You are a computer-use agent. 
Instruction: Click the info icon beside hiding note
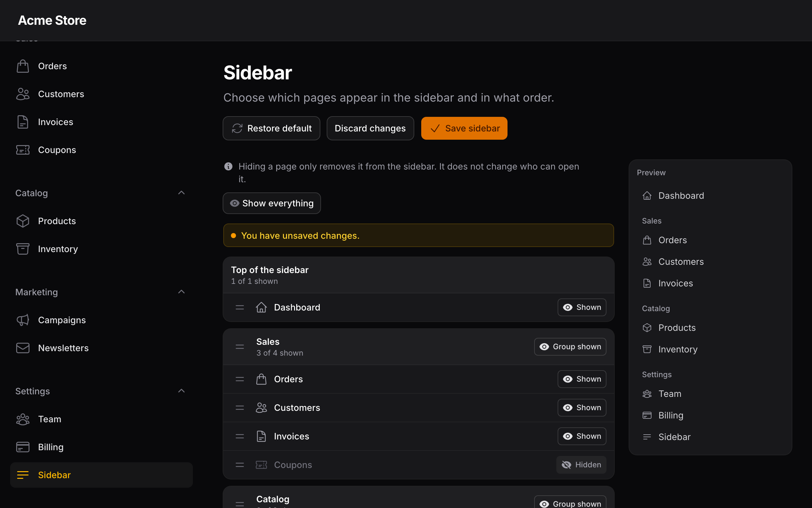[228, 166]
